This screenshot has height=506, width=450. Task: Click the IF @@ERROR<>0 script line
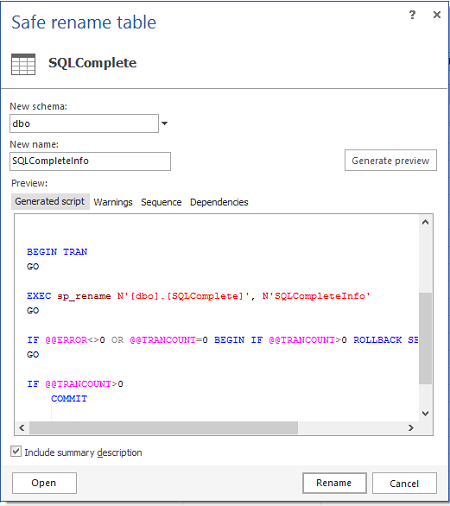point(222,340)
